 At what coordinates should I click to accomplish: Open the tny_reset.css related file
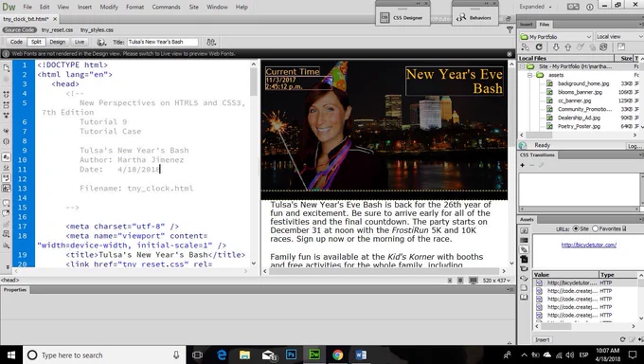(x=57, y=30)
